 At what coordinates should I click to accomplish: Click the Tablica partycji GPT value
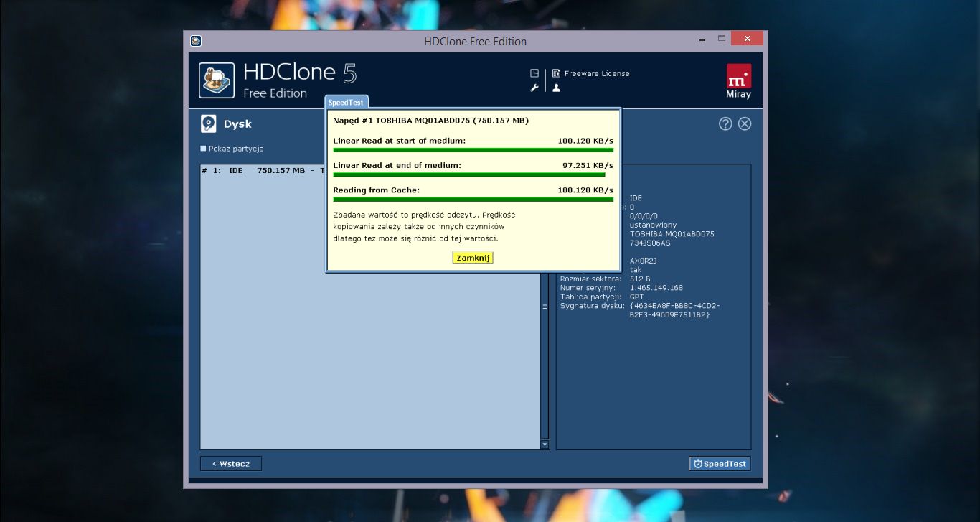tap(637, 297)
